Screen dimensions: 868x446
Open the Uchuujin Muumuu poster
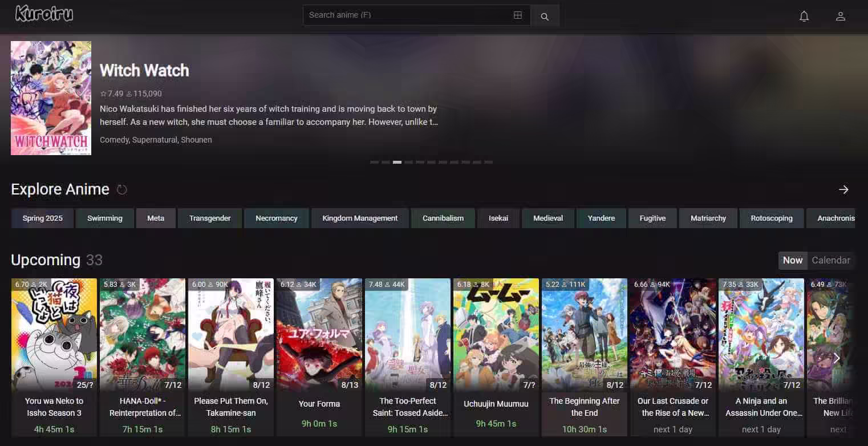(496, 335)
